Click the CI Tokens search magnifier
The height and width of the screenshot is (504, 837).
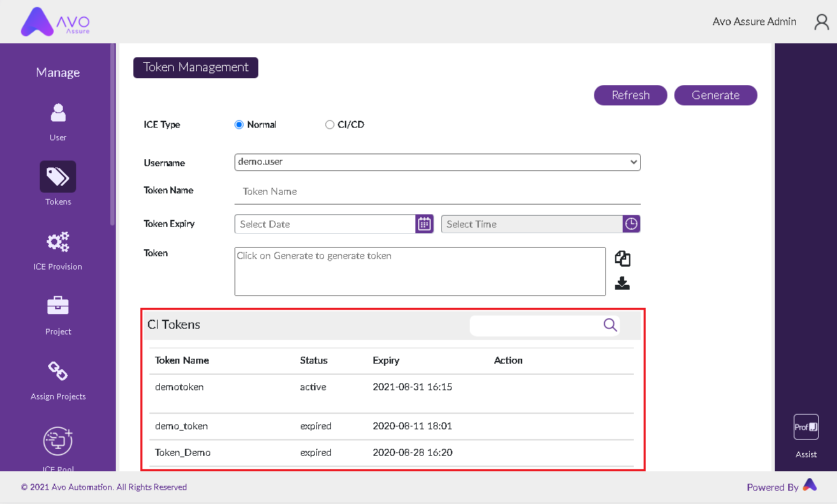[610, 325]
